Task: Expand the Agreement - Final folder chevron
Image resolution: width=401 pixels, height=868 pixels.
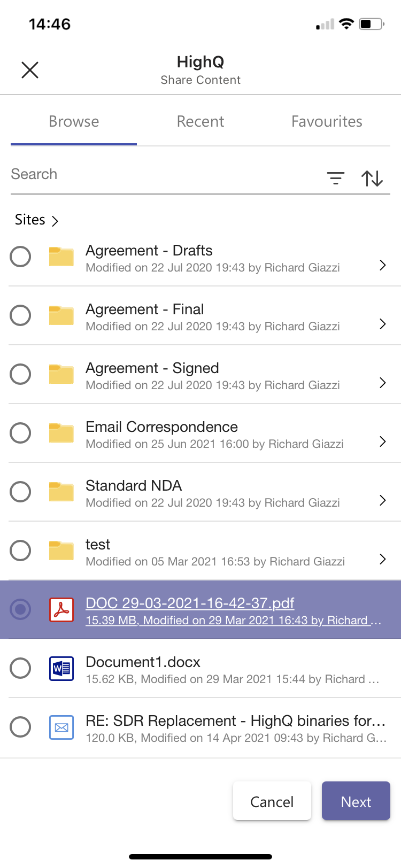Action: coord(382,324)
